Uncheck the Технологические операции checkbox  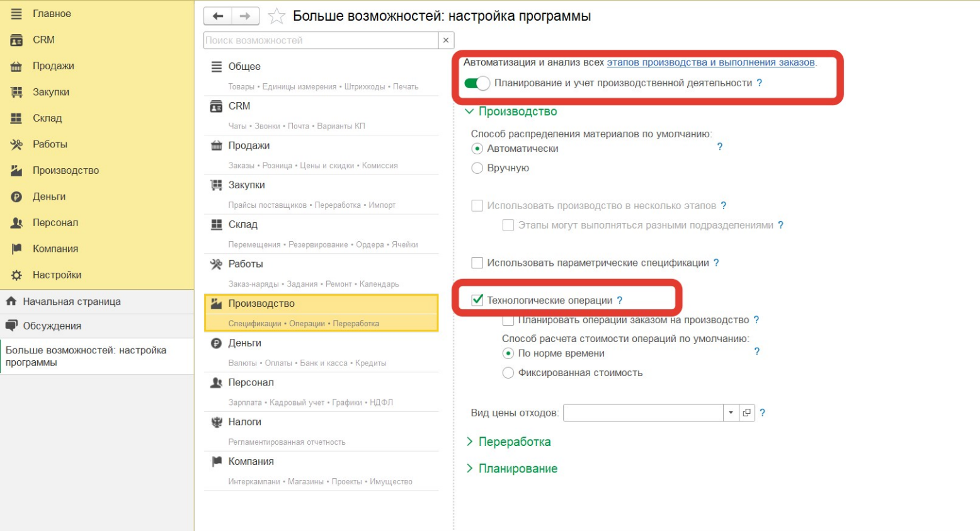[477, 300]
